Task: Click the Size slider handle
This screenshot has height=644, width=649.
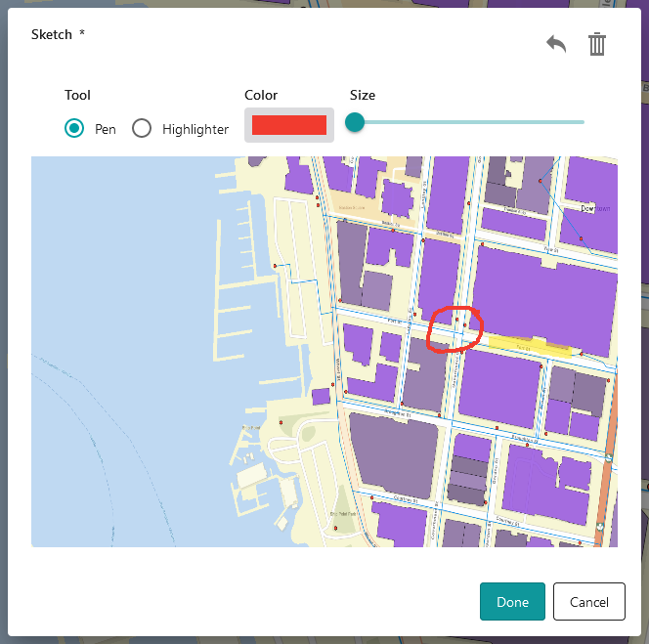Action: tap(355, 122)
